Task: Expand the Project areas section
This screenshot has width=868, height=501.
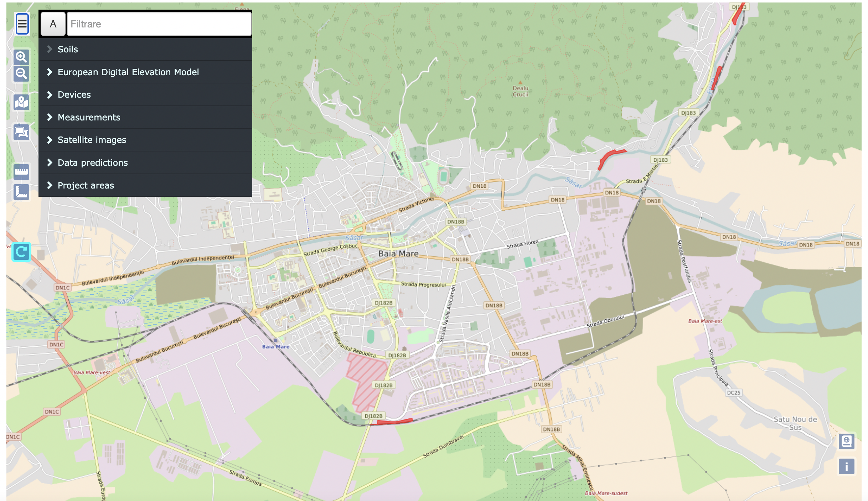Action: coord(86,185)
